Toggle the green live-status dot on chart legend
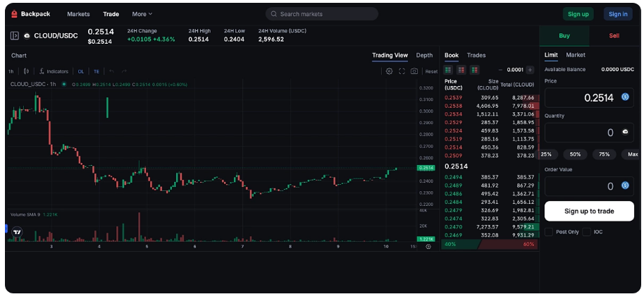Screen dimensions: 644x299 click(63, 84)
